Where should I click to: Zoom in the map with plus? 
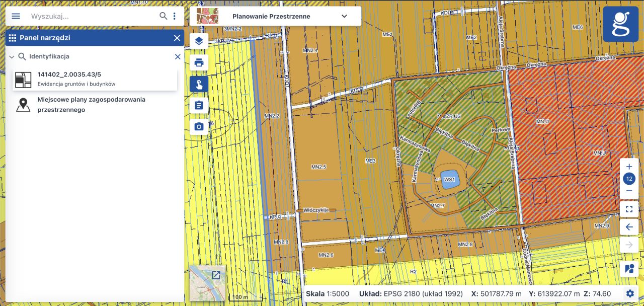[629, 167]
